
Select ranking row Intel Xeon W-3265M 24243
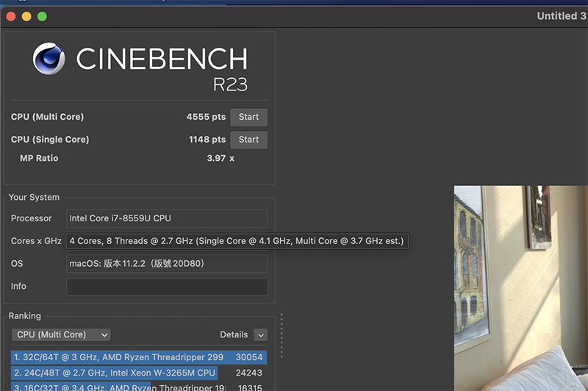(139, 373)
